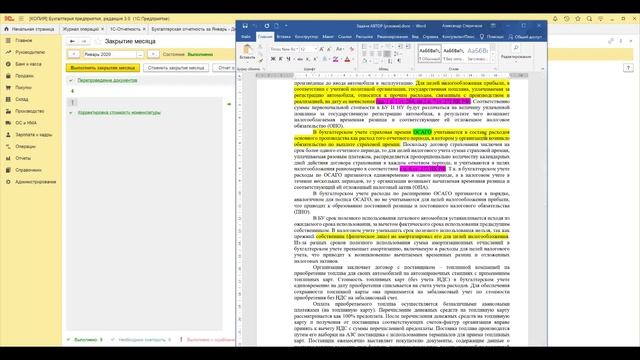Open Продажи section in 1C sidebar

click(x=24, y=76)
